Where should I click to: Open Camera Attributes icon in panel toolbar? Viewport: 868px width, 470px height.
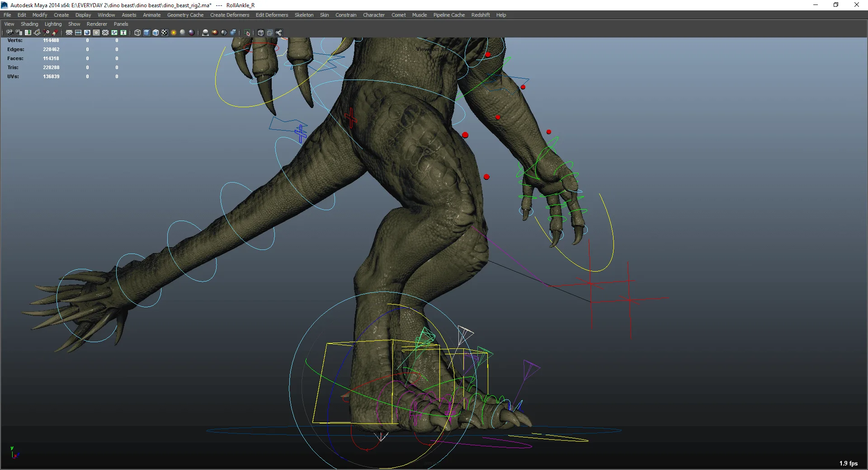(19, 33)
